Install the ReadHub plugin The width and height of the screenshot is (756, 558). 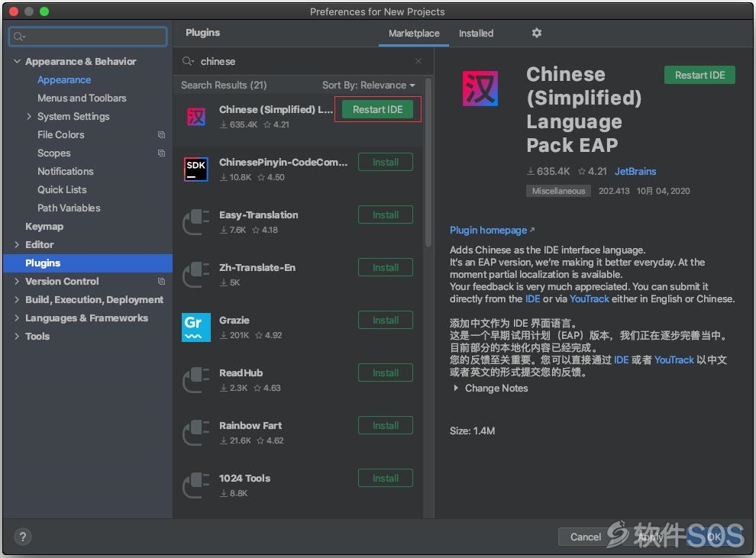(x=385, y=373)
